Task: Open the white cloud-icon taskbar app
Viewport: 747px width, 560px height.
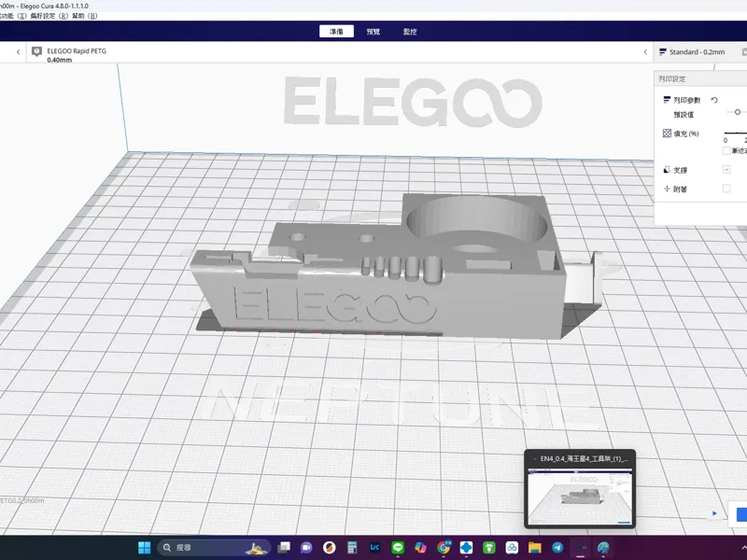Action: click(512, 548)
